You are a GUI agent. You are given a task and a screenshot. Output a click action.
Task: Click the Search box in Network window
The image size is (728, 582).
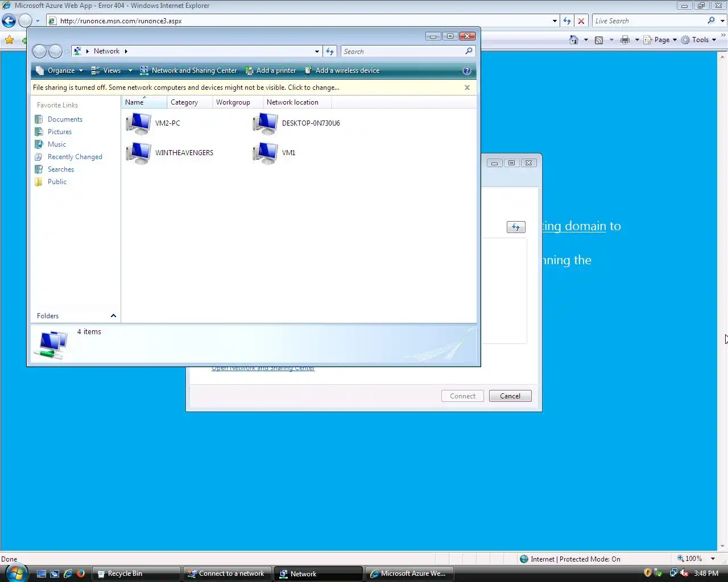[403, 51]
